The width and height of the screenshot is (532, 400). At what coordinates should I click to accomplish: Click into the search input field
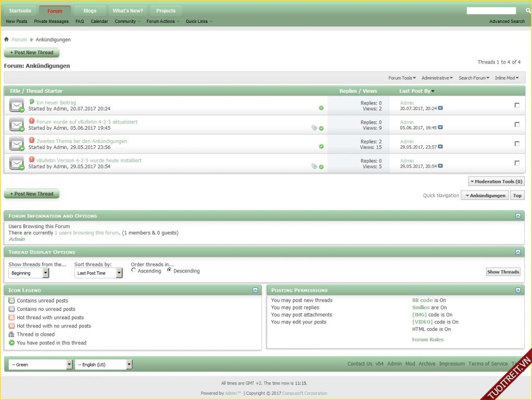click(491, 10)
